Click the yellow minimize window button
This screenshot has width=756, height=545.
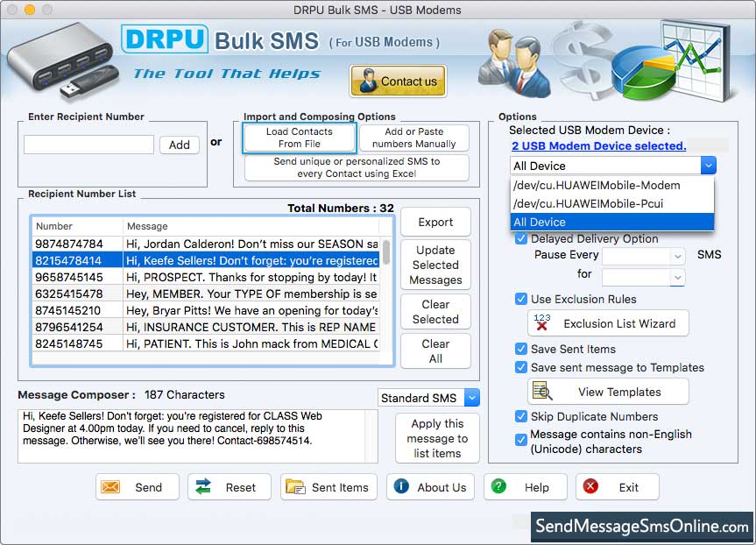tap(30, 9)
